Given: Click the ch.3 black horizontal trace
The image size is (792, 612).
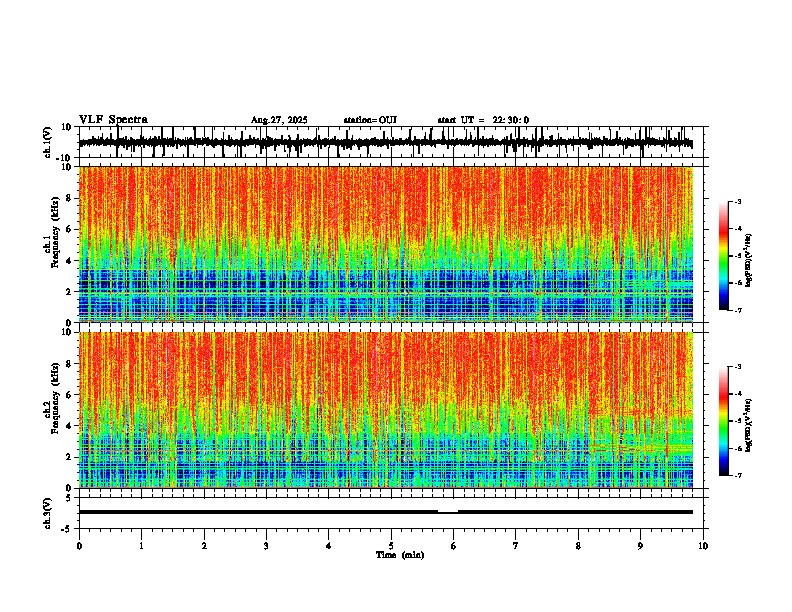Looking at the screenshot, I should coord(385,512).
